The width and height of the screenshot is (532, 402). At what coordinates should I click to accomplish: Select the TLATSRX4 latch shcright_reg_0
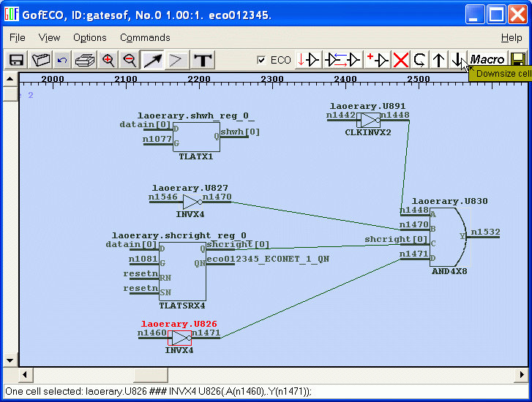(182, 271)
